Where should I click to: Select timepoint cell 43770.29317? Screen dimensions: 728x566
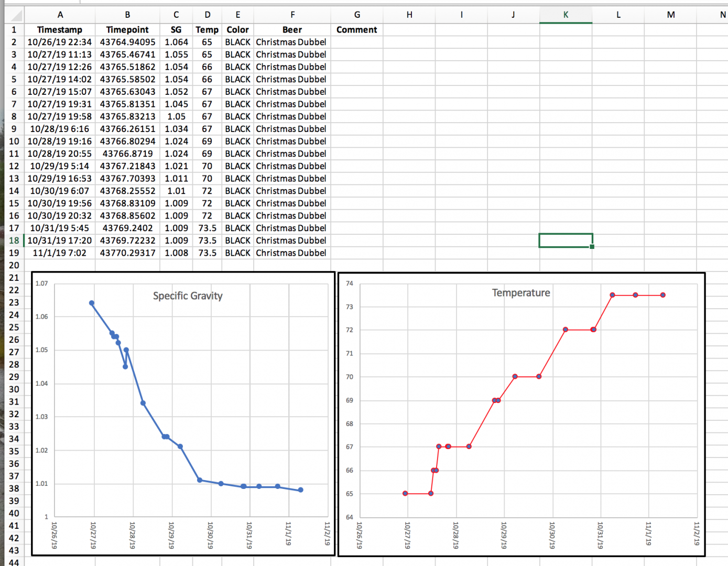pyautogui.click(x=127, y=253)
